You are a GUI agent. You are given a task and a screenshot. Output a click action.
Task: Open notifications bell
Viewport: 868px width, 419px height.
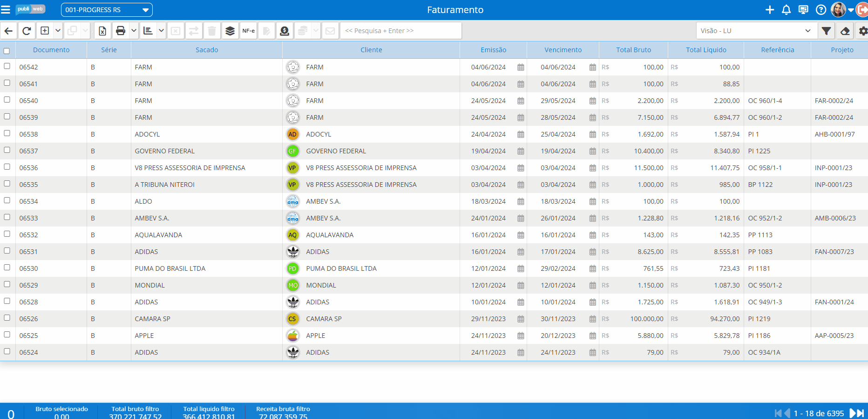787,10
